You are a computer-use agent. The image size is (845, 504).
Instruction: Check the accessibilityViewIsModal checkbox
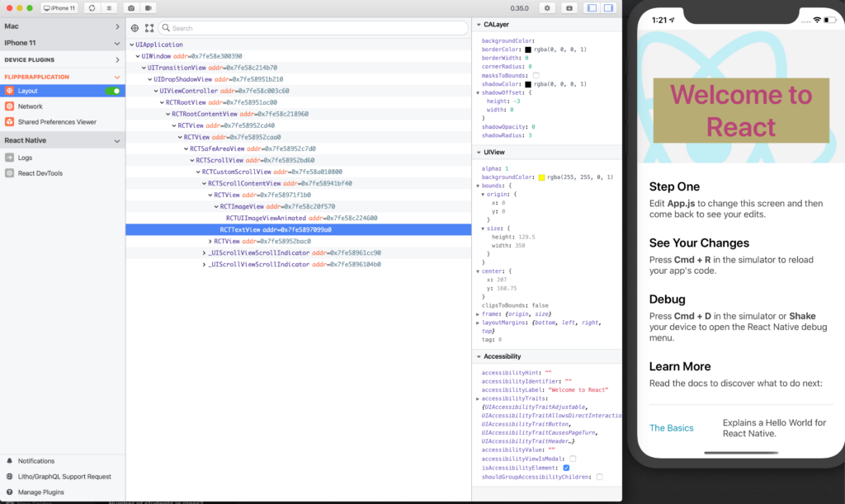(x=573, y=459)
